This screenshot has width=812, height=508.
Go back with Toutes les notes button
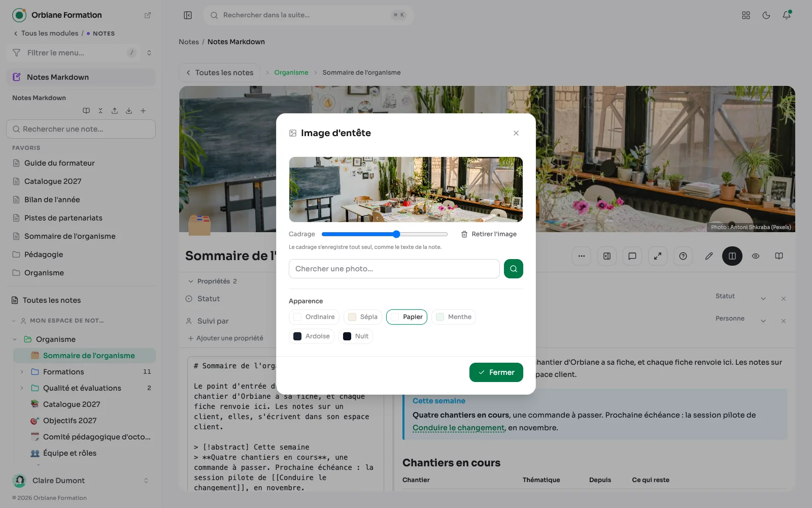pyautogui.click(x=219, y=73)
